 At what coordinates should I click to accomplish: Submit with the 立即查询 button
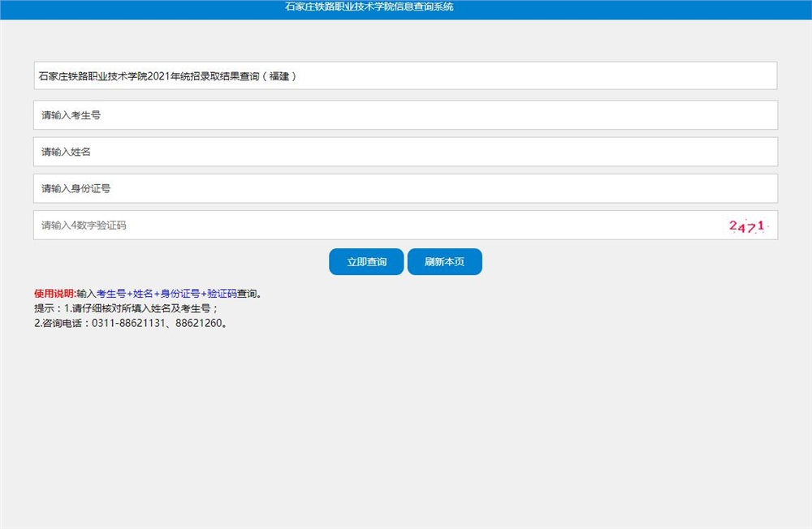pos(366,261)
